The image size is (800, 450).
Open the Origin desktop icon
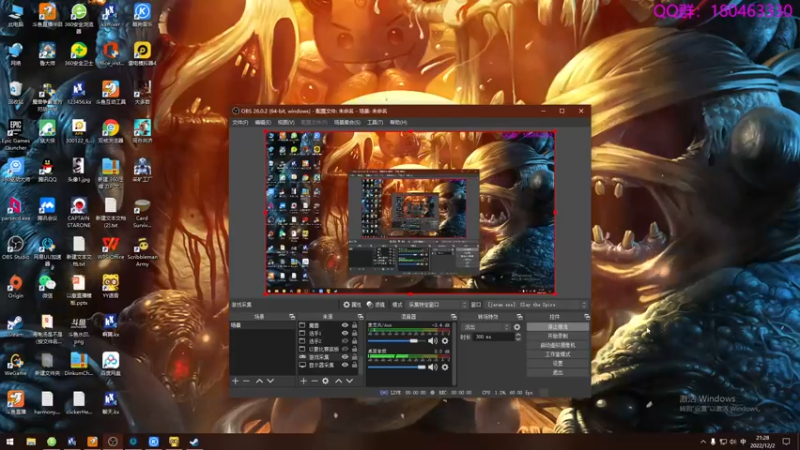pyautogui.click(x=15, y=287)
